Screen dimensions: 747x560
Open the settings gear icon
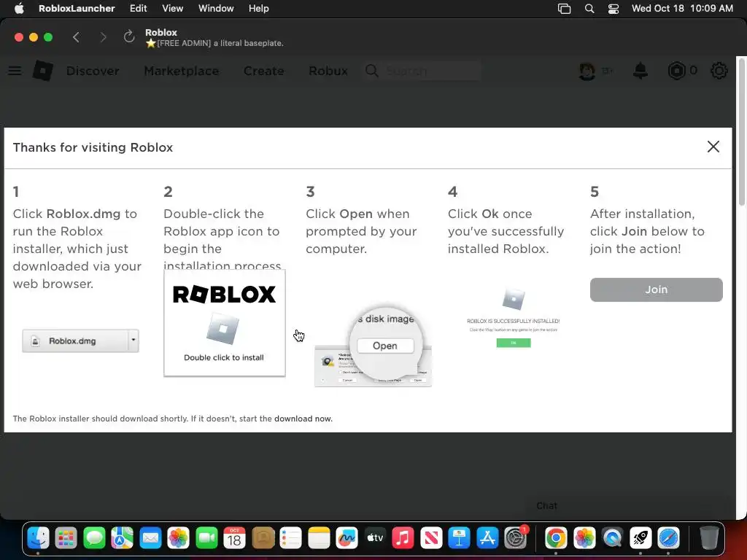[x=719, y=71]
